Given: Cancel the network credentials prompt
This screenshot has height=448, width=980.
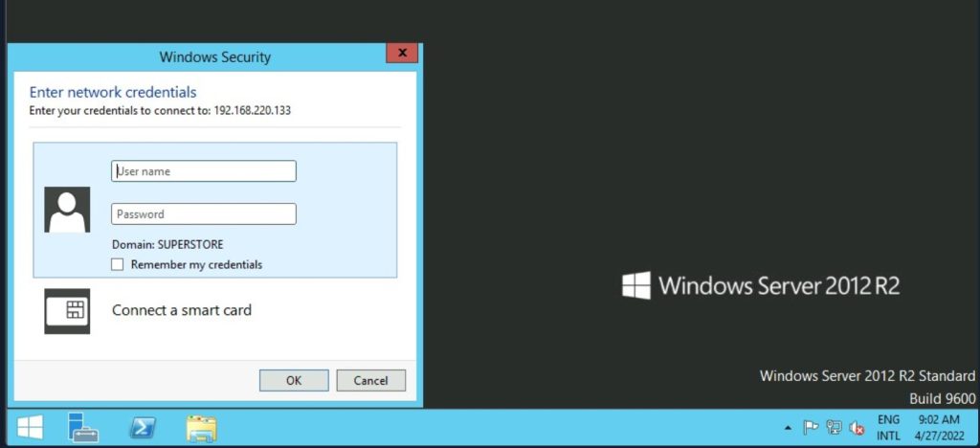Looking at the screenshot, I should [x=370, y=380].
